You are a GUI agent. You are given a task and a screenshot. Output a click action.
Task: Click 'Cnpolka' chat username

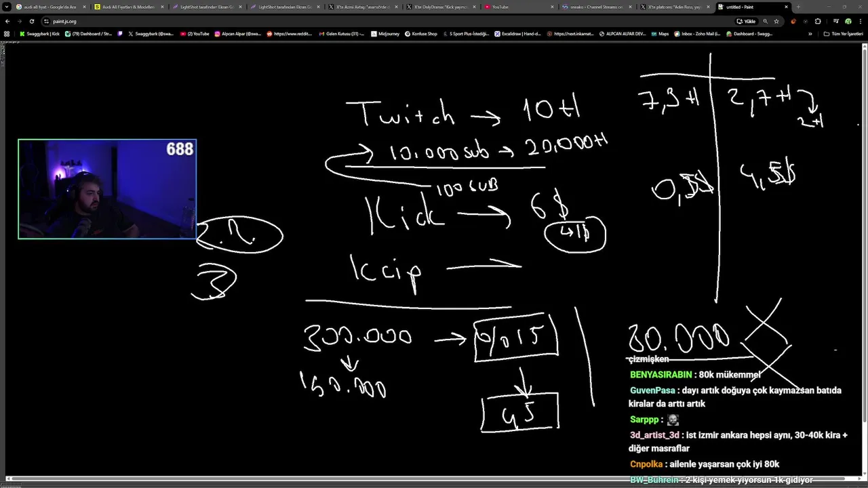click(646, 464)
